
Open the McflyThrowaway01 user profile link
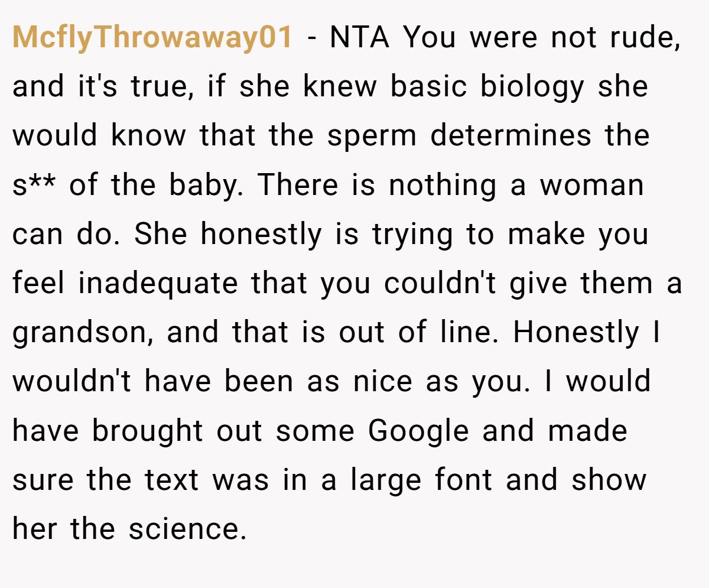coord(152,38)
